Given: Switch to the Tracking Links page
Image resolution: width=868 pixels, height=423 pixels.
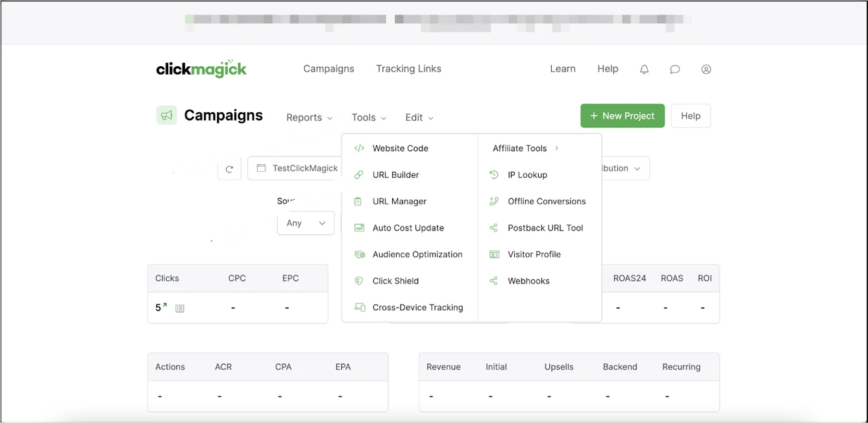Looking at the screenshot, I should click(x=408, y=68).
